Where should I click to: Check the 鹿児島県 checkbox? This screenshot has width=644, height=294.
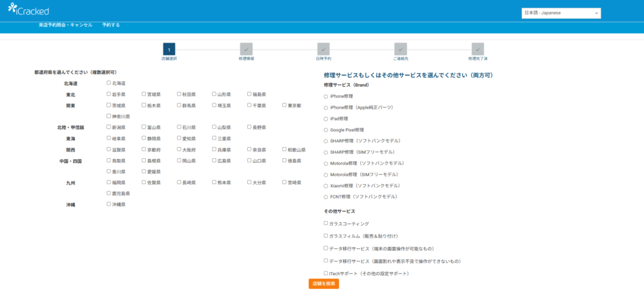(109, 193)
